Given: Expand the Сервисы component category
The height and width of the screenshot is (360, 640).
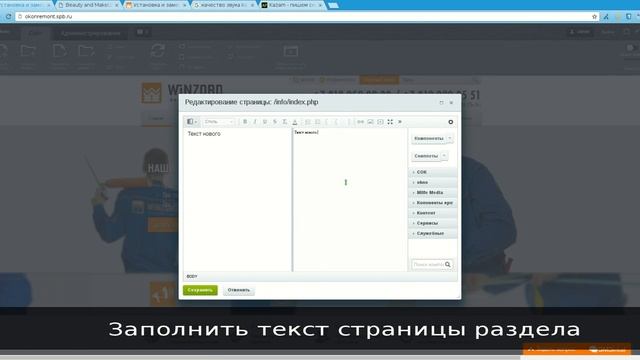Looking at the screenshot, I should tap(433, 223).
